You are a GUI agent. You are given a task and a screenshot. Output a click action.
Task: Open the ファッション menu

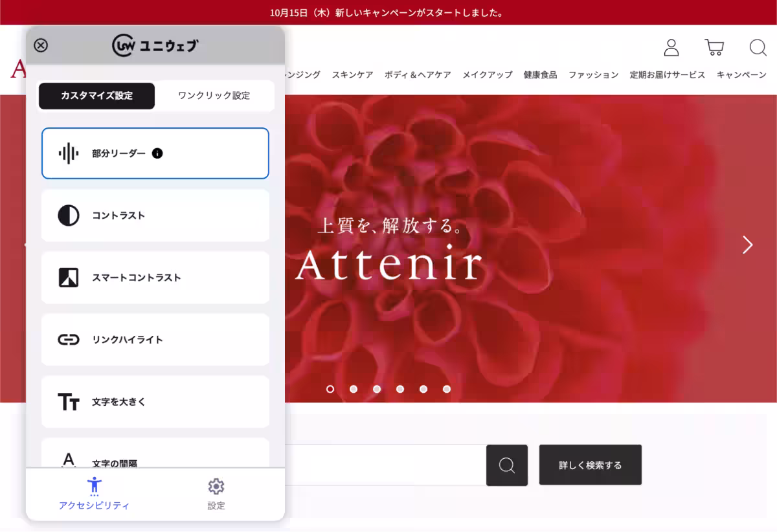tap(593, 75)
